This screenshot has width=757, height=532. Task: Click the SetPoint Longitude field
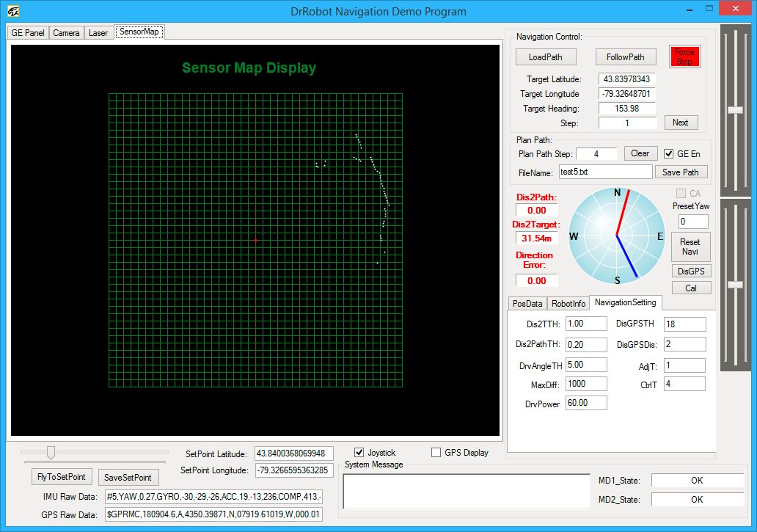(x=294, y=470)
